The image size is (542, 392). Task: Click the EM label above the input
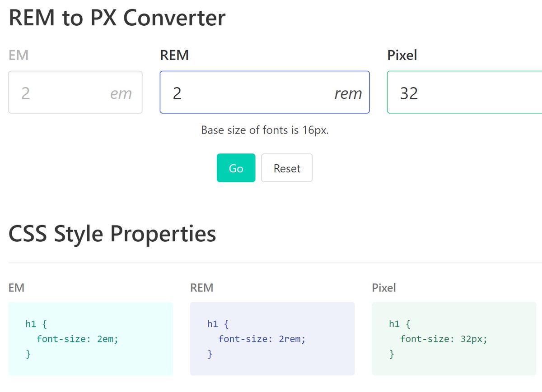pos(19,55)
